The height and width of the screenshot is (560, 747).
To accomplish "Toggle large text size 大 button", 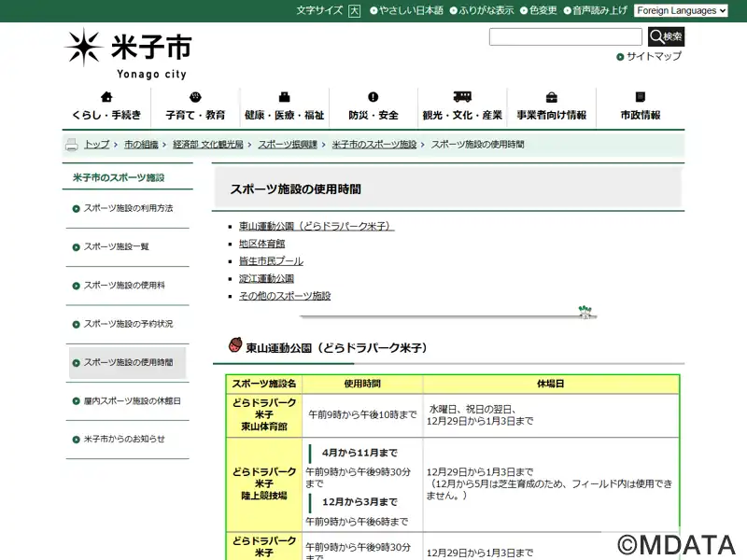I will point(354,11).
